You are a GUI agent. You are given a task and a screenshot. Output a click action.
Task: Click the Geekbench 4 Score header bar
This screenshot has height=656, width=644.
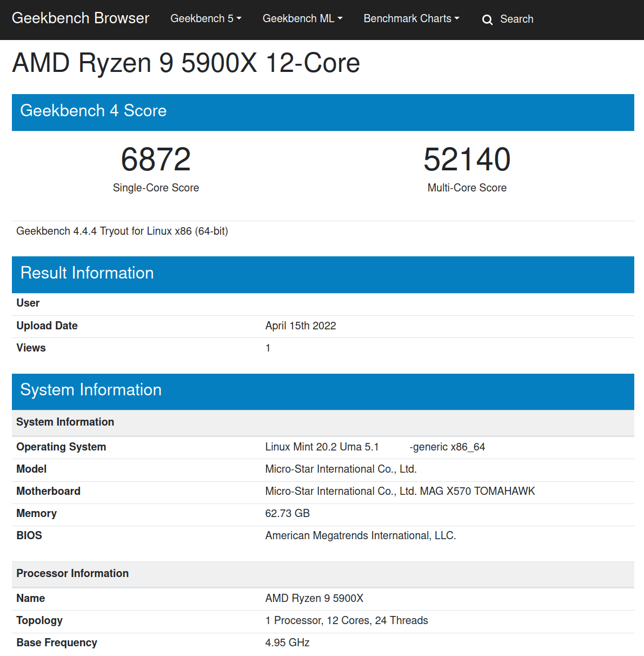94,111
